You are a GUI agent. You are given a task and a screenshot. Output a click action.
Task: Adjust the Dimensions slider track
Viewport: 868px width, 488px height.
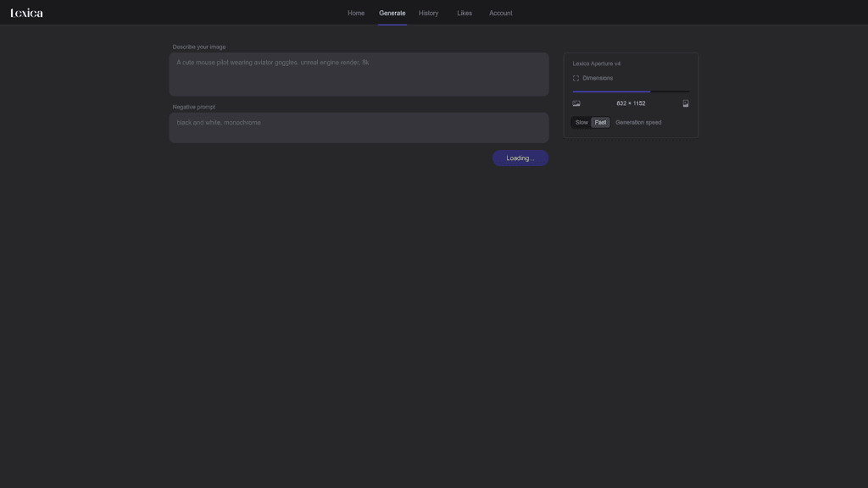[631, 91]
